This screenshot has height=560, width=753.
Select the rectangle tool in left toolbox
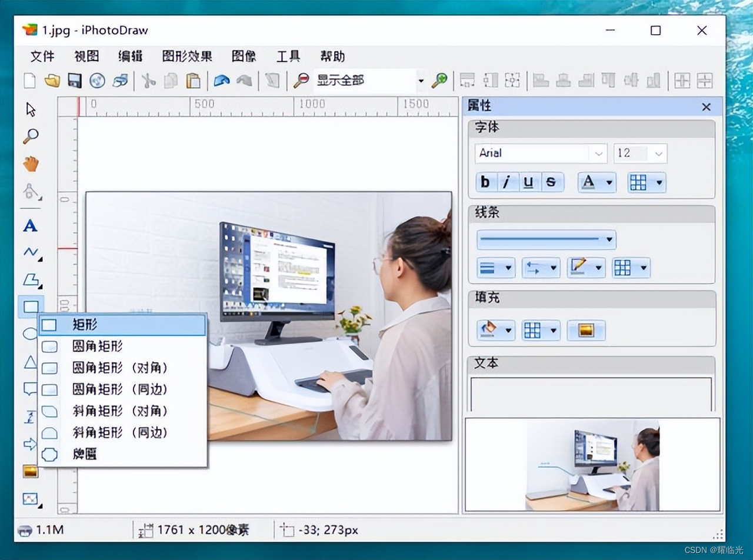tap(31, 306)
